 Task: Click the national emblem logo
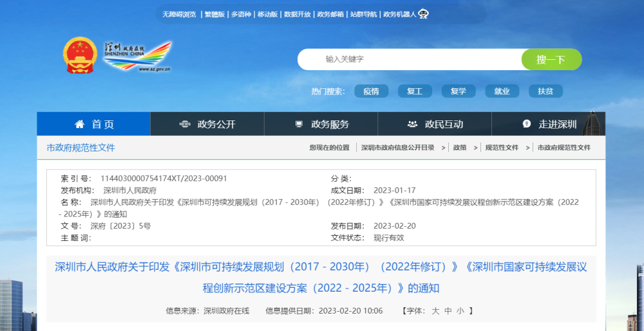coord(79,56)
